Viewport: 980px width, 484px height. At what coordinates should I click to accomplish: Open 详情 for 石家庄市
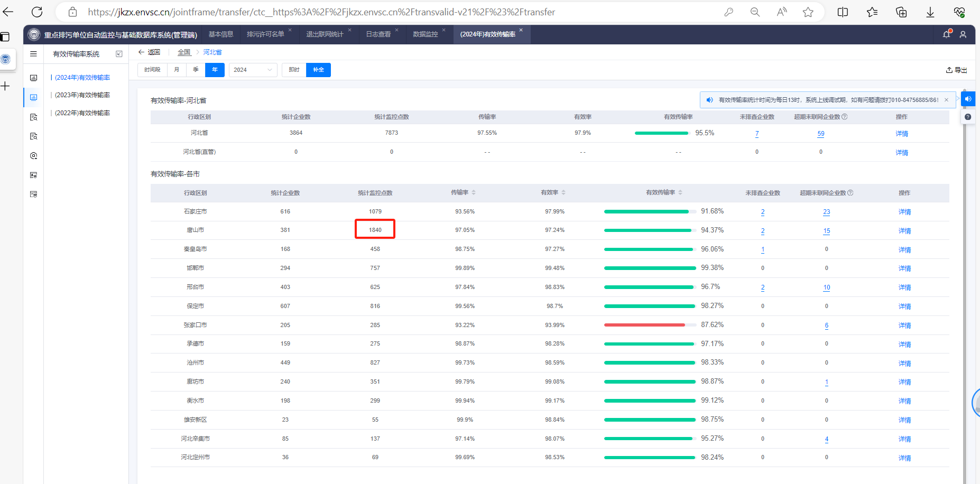point(904,212)
